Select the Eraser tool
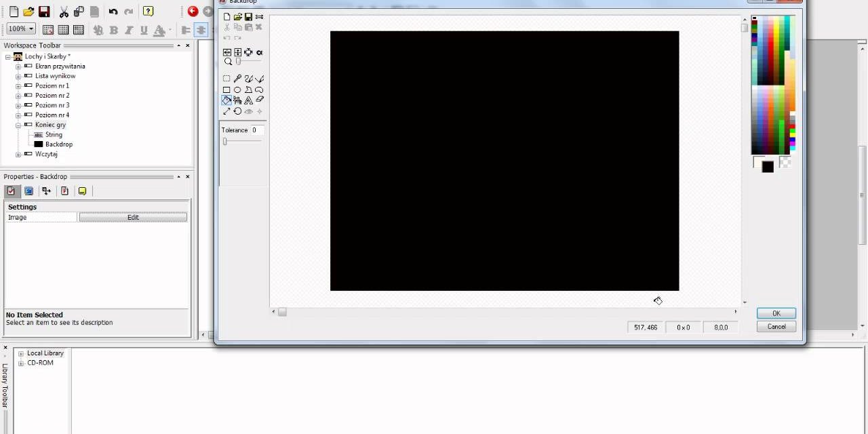 (259, 100)
